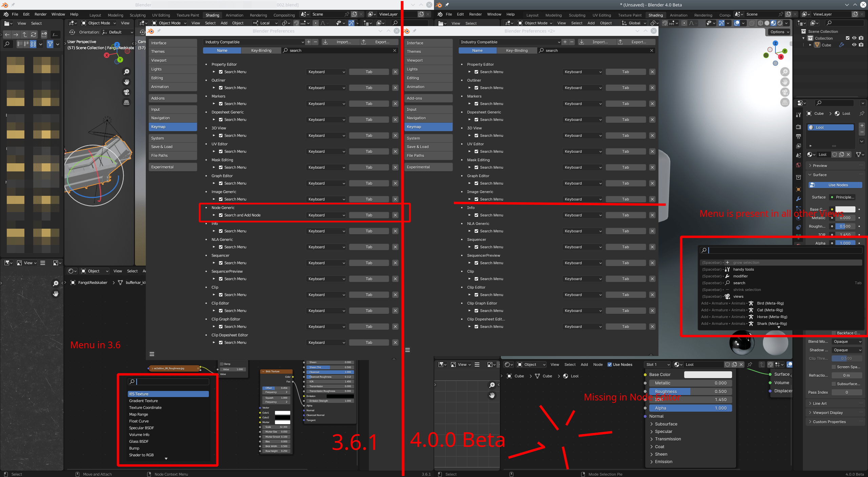868x477 pixels.
Task: Open the Render Properties tab (camera icon)
Action: pos(798,127)
